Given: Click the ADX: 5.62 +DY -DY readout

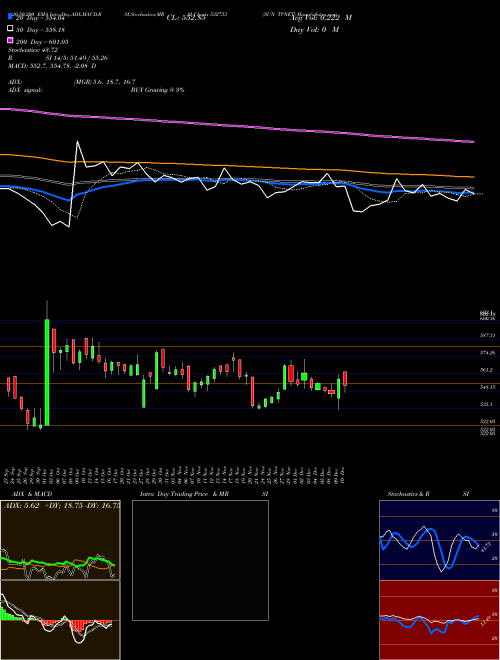Looking at the screenshot, I should (62, 506).
